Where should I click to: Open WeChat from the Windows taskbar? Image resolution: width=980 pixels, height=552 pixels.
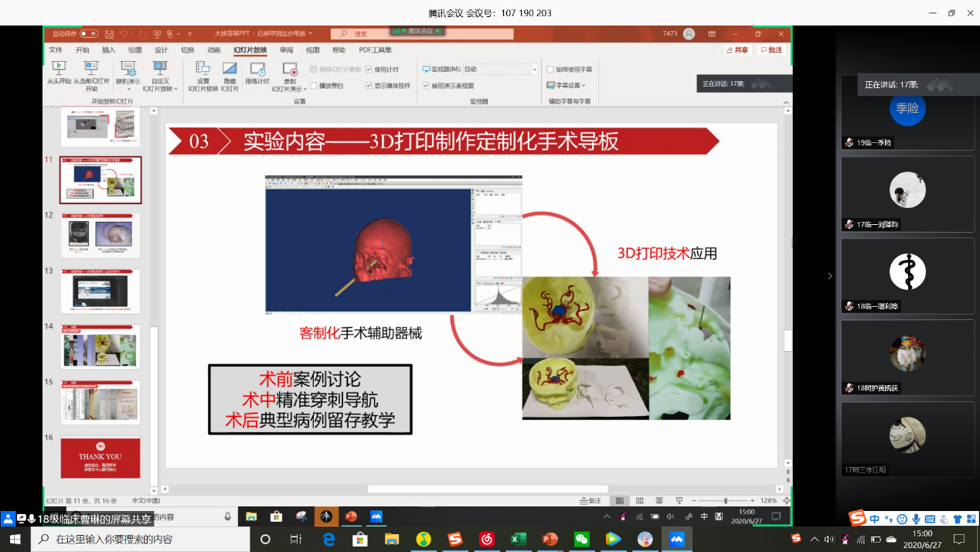click(581, 539)
